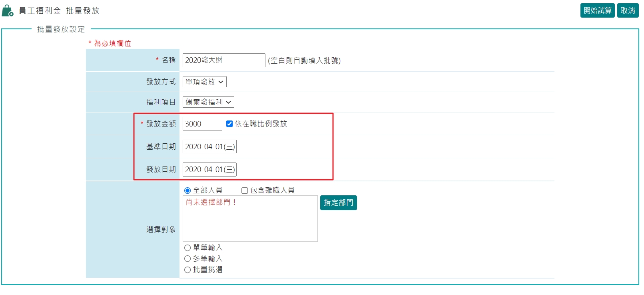Click the 開始試算 button
644x295 pixels.
click(597, 10)
